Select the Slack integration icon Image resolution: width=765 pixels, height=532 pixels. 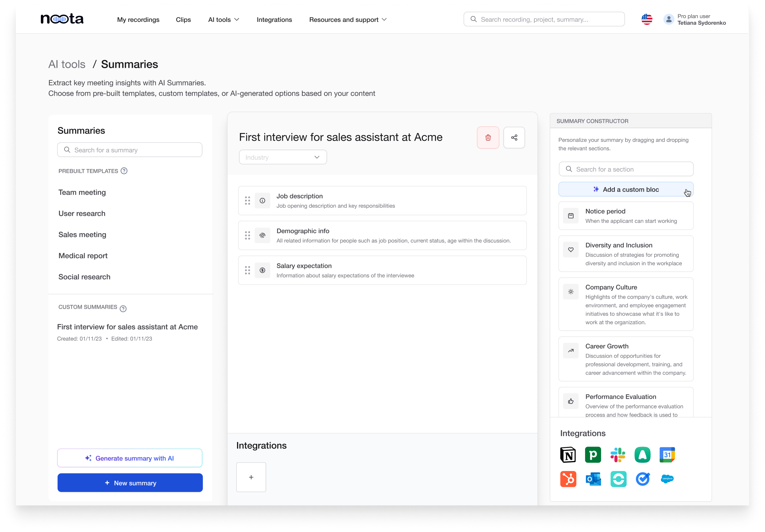(x=618, y=455)
